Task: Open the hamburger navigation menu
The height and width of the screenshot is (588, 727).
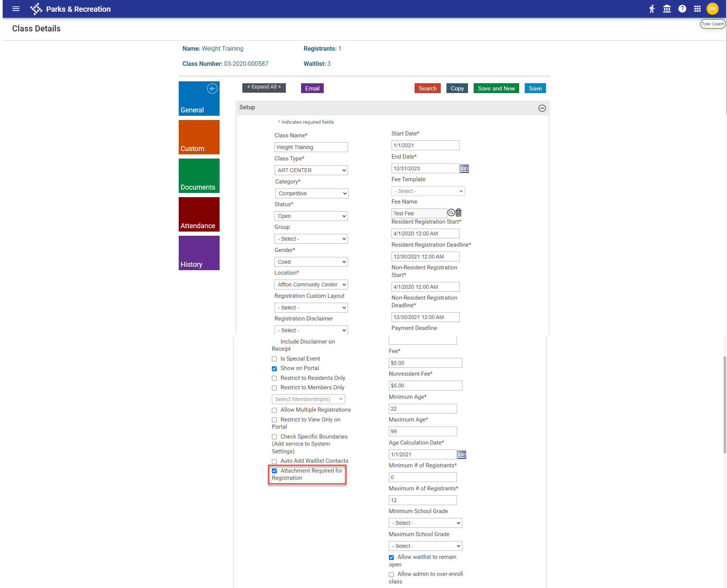Action: tap(16, 9)
